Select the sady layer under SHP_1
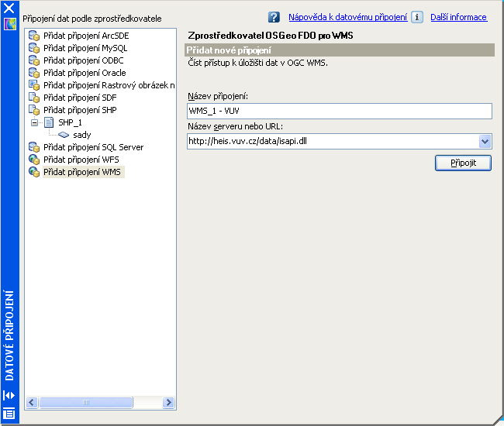The image size is (504, 426). (81, 135)
